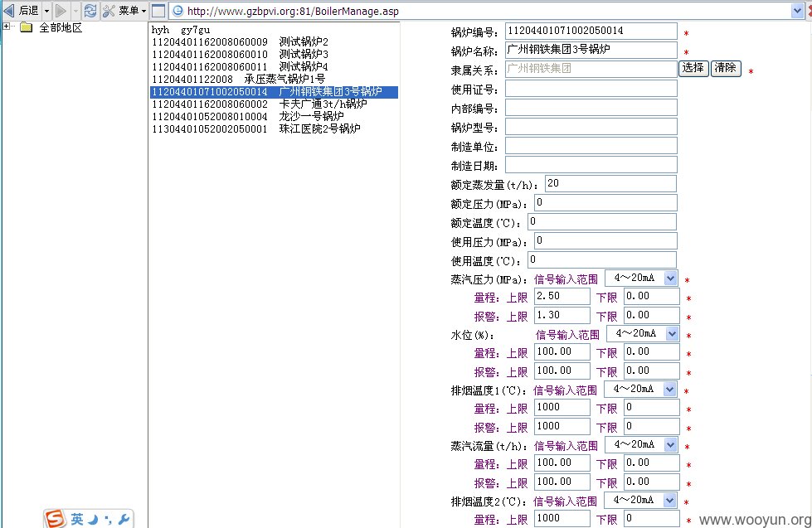Select 卡夫广通3t/h锅炉 in list
812x528 pixels.
coord(259,104)
